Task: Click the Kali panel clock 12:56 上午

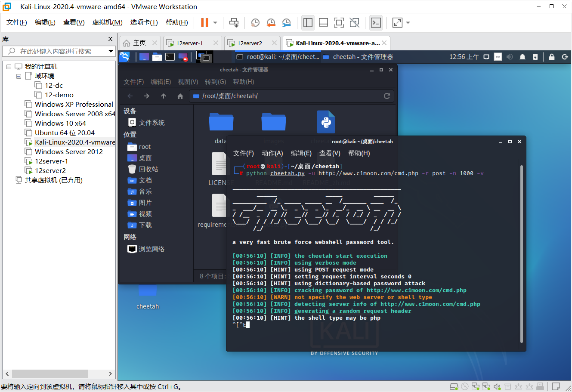Action: click(x=464, y=57)
